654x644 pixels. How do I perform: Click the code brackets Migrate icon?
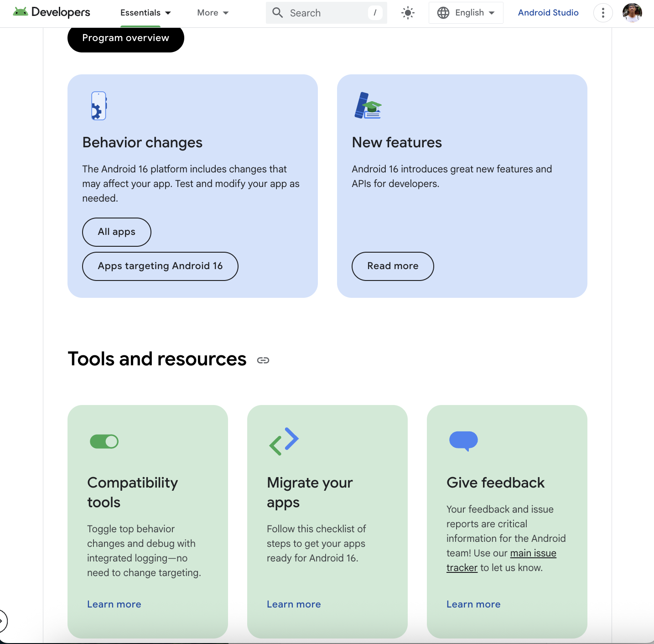tap(284, 441)
